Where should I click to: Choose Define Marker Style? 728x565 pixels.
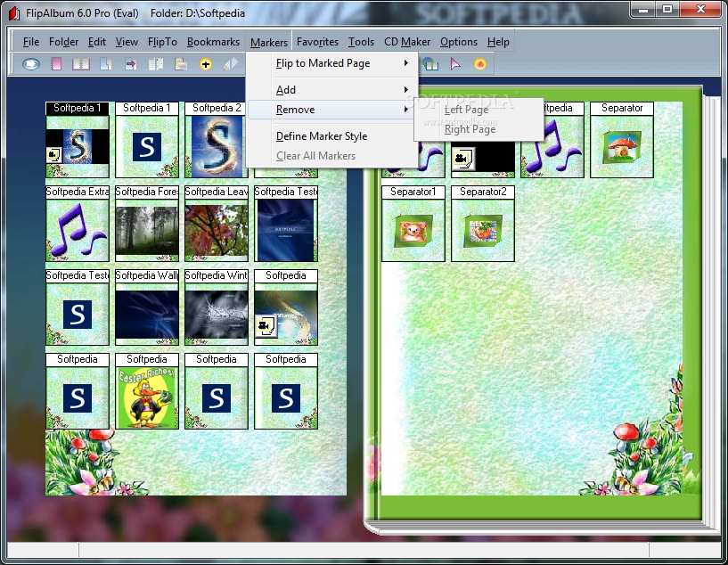(x=332, y=136)
